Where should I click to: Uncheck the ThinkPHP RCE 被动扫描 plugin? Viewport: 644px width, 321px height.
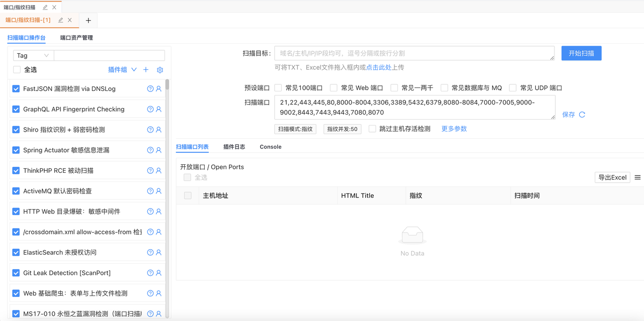(16, 171)
